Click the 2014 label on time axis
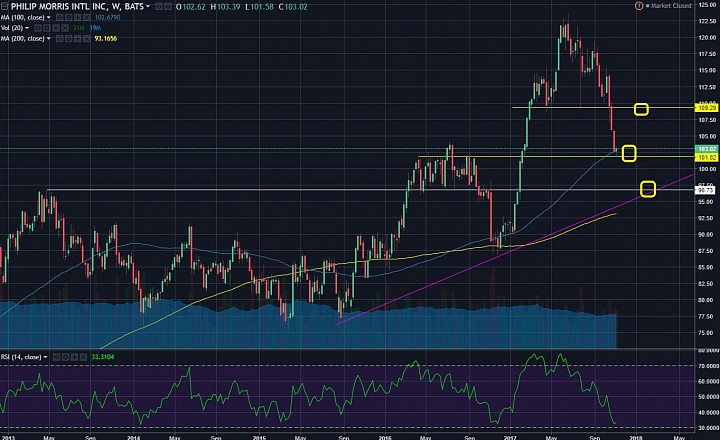This screenshot has height=440, width=720. [x=134, y=437]
